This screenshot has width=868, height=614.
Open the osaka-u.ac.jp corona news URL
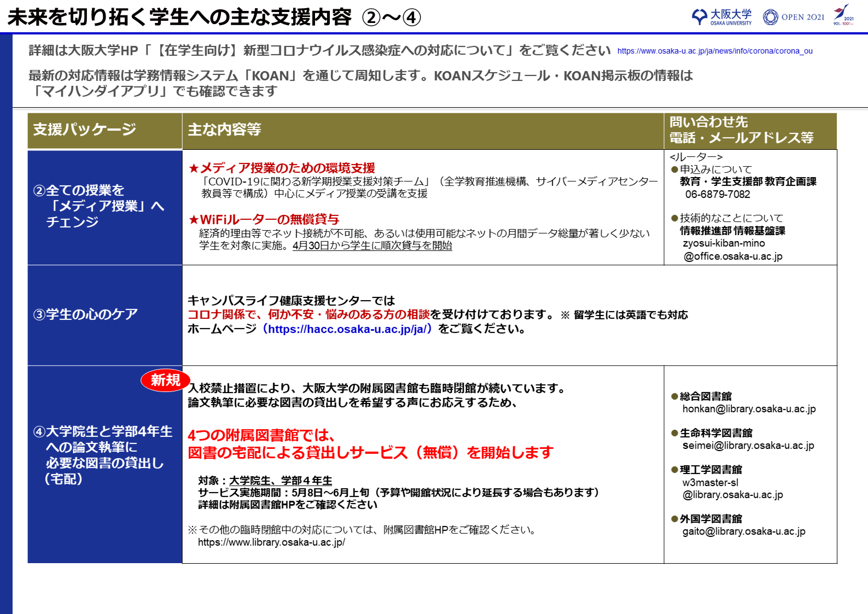(x=714, y=51)
